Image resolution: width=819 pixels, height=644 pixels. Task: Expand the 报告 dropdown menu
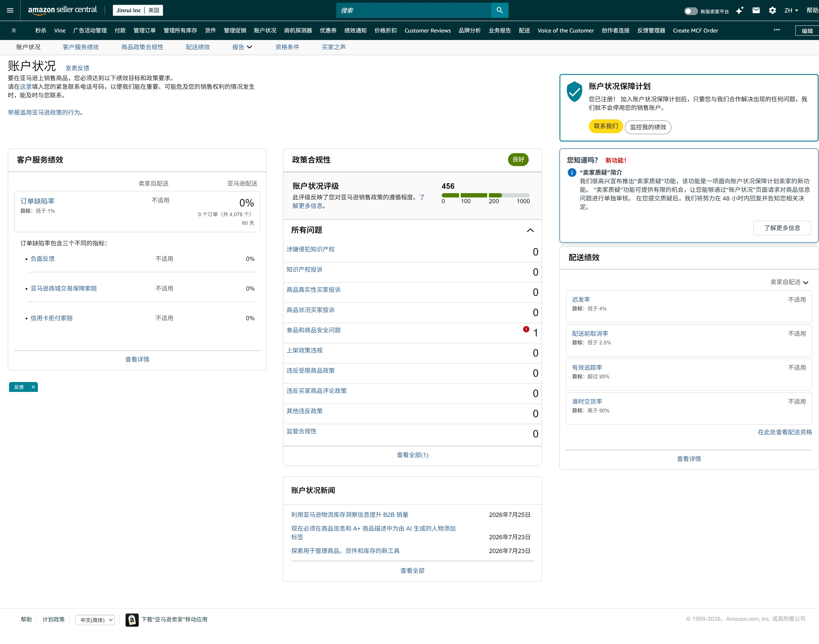(242, 47)
